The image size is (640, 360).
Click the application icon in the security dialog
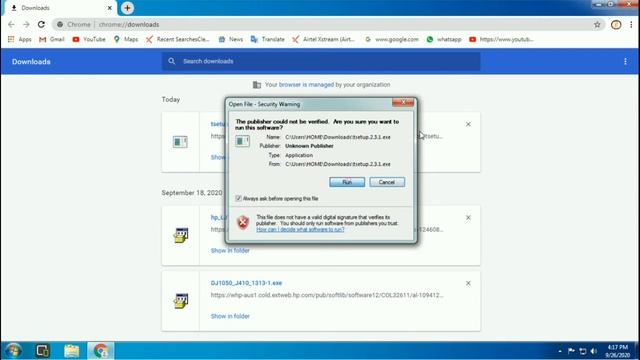coord(242,141)
